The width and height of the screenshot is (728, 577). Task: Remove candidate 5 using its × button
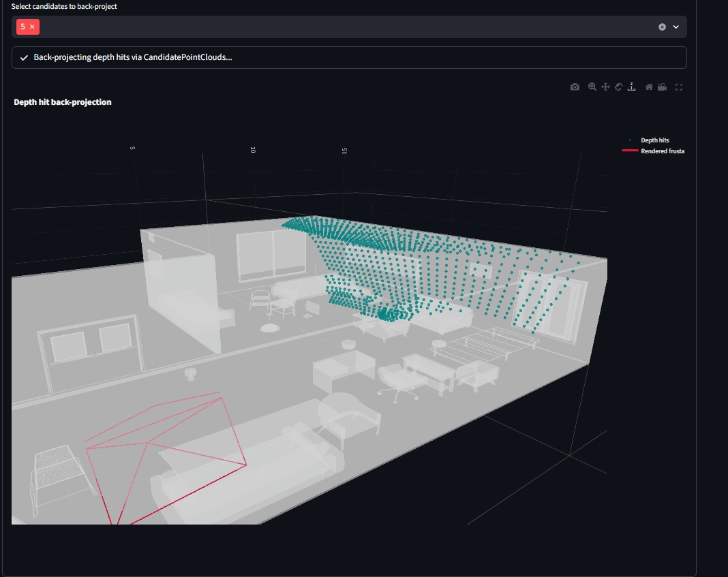click(32, 27)
